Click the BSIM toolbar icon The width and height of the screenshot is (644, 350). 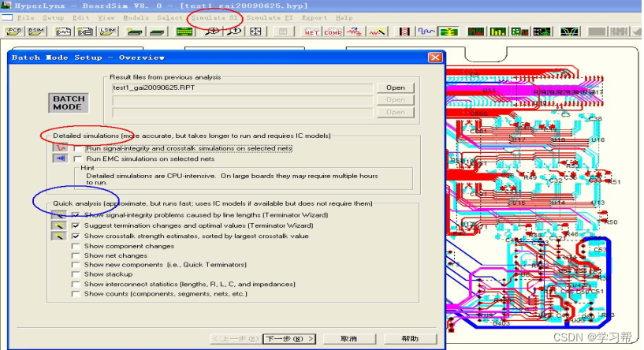click(36, 32)
